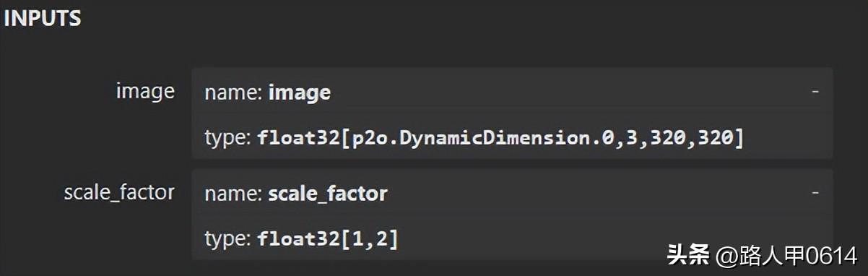
Task: Click the bold scale_factor name value
Action: pyautogui.click(x=327, y=194)
